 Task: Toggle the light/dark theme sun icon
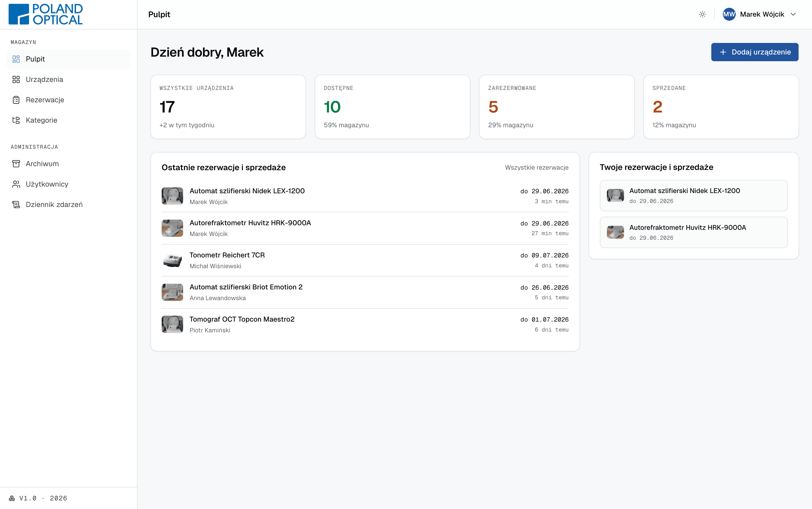coord(702,14)
